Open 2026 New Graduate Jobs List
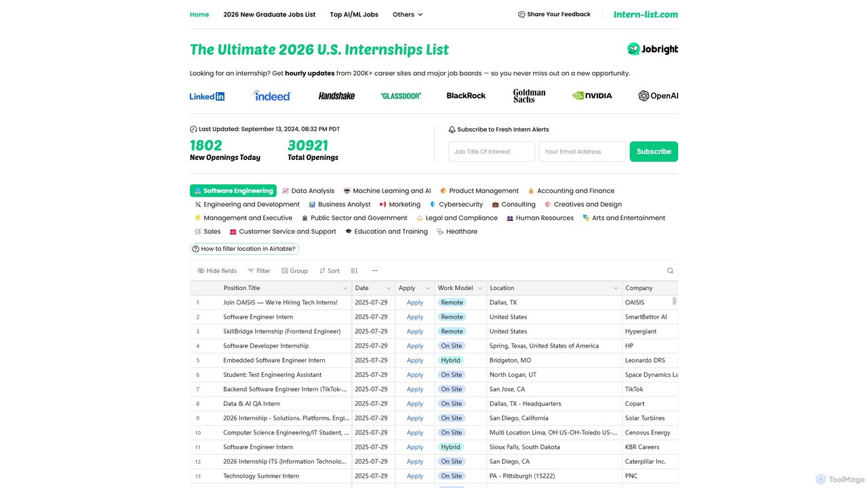 tap(269, 14)
